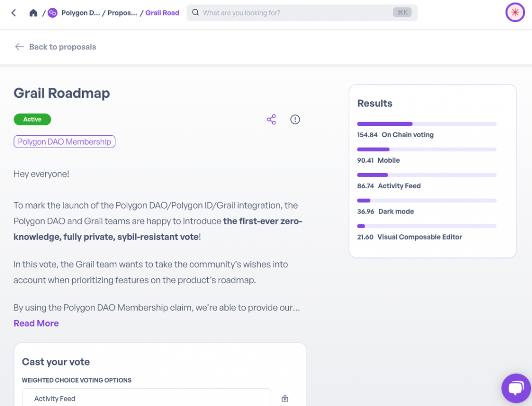Click the Mobile result progress bar
This screenshot has height=406, width=532.
[x=427, y=149]
